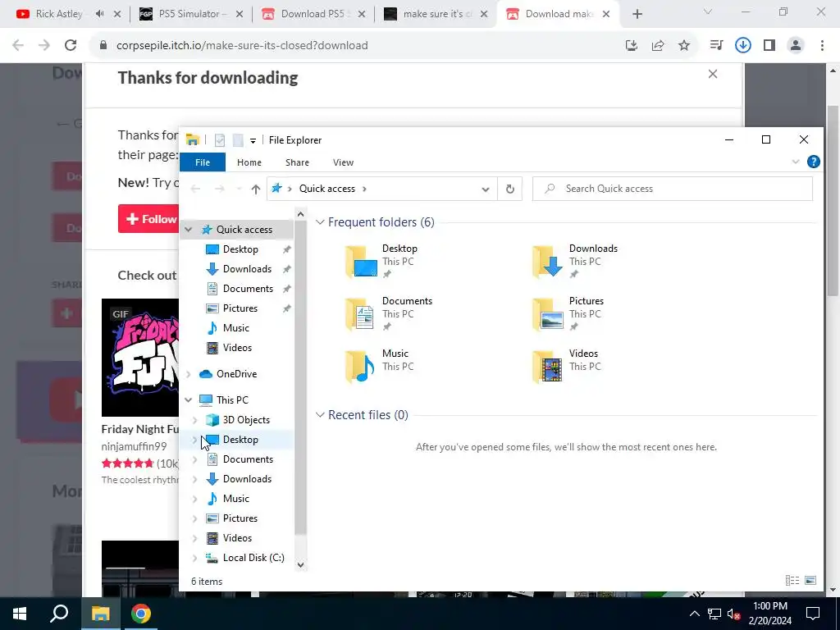Open Chrome tab search chevron

click(x=708, y=11)
